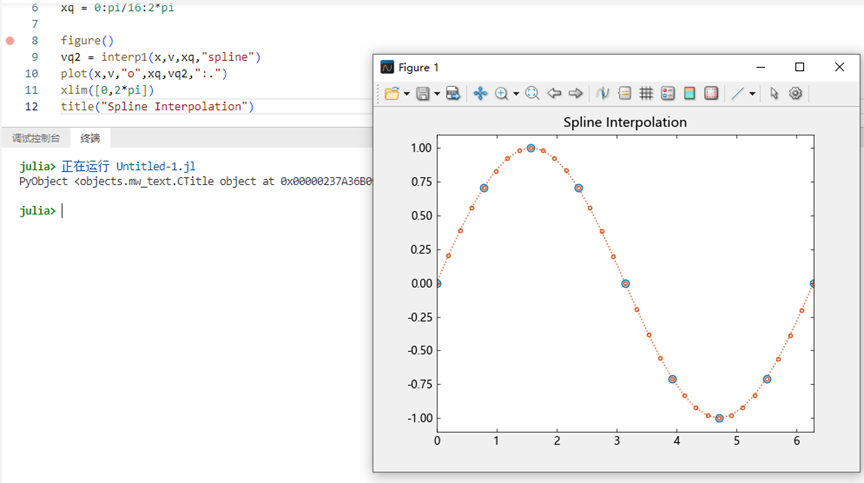Click the peak data marker at 1.00
Image resolution: width=864 pixels, height=483 pixels.
point(531,148)
